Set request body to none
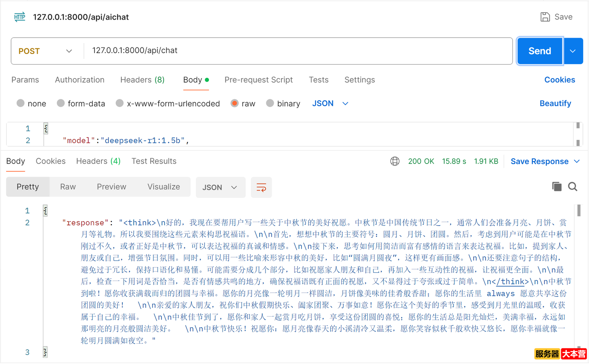Screen dimensions: 589x364 point(31,103)
